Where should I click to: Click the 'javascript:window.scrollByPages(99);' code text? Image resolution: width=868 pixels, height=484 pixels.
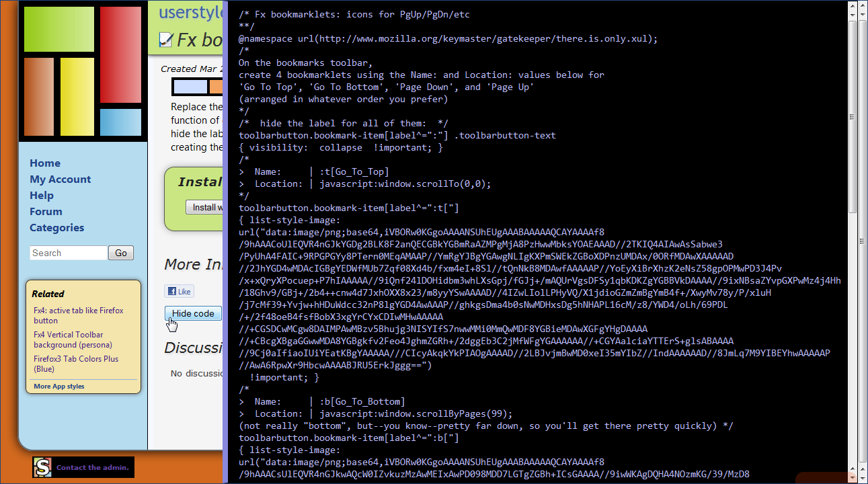pos(416,413)
